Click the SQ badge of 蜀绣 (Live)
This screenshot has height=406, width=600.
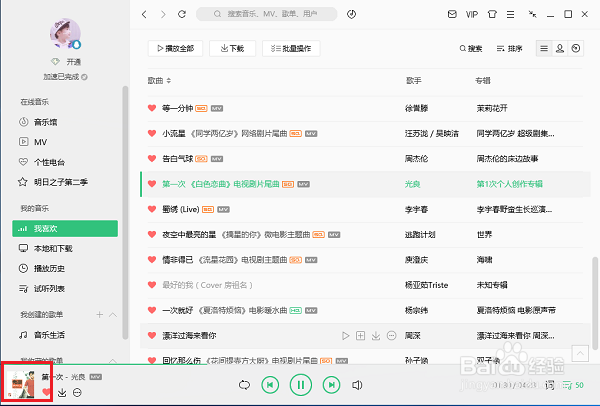point(208,210)
